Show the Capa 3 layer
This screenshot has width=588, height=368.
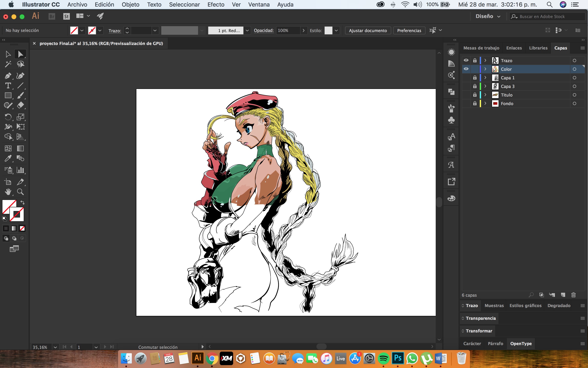point(466,86)
